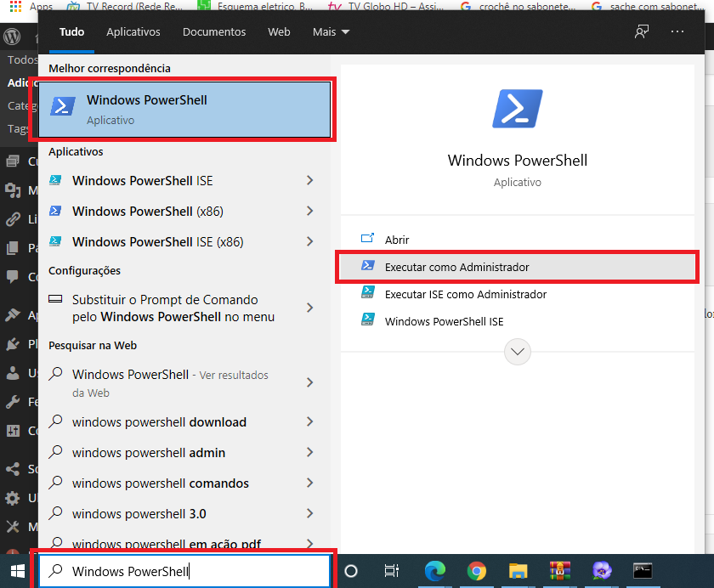Click the search box with Windows PowerShell text
Image resolution: width=714 pixels, height=588 pixels.
coord(184,571)
